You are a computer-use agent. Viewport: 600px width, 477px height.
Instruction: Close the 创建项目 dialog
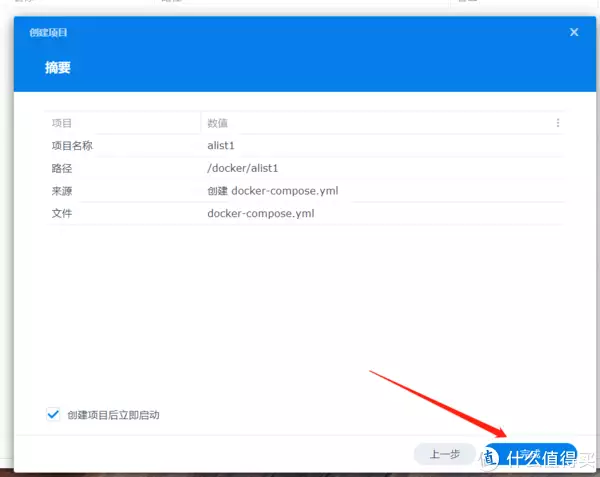[x=574, y=32]
